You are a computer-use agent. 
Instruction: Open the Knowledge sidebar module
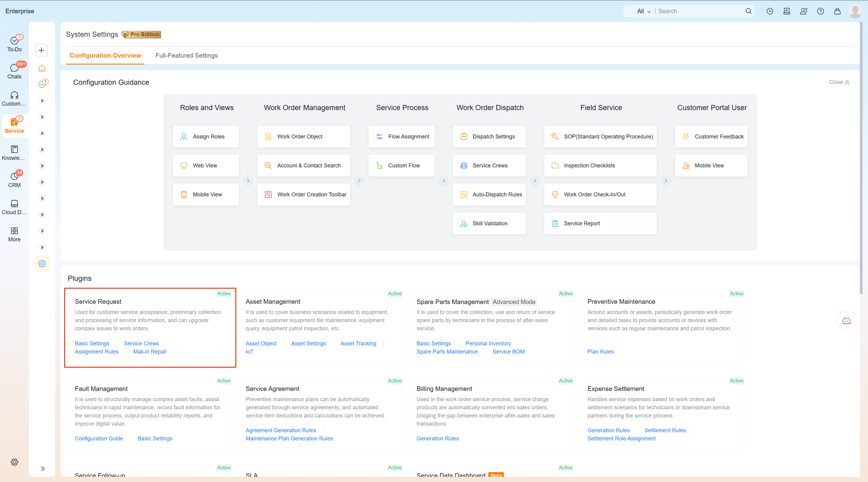tap(14, 153)
